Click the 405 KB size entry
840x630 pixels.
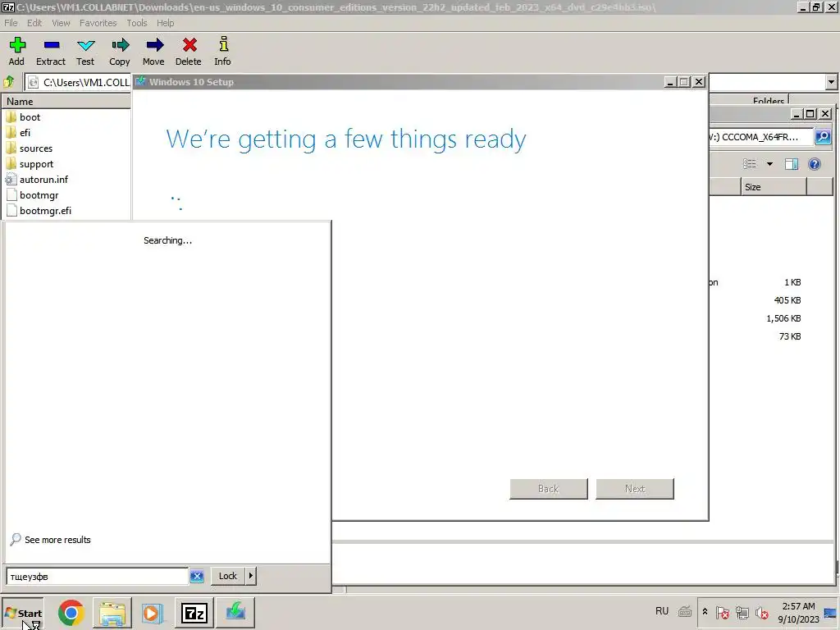(787, 300)
